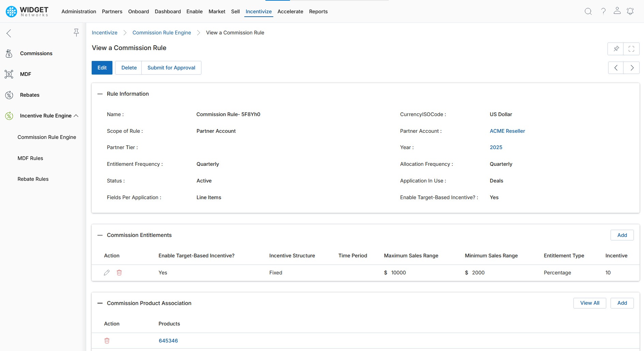Open the search magnifier in header

(x=588, y=12)
